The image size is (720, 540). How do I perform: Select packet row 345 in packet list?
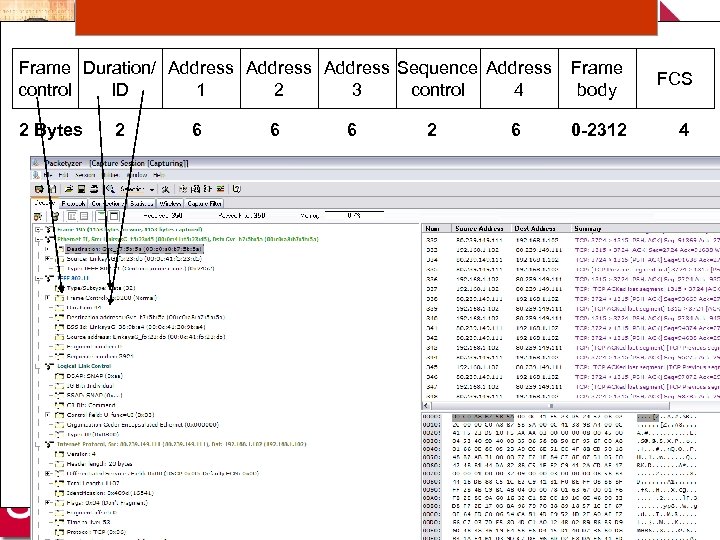pyautogui.click(x=571, y=367)
